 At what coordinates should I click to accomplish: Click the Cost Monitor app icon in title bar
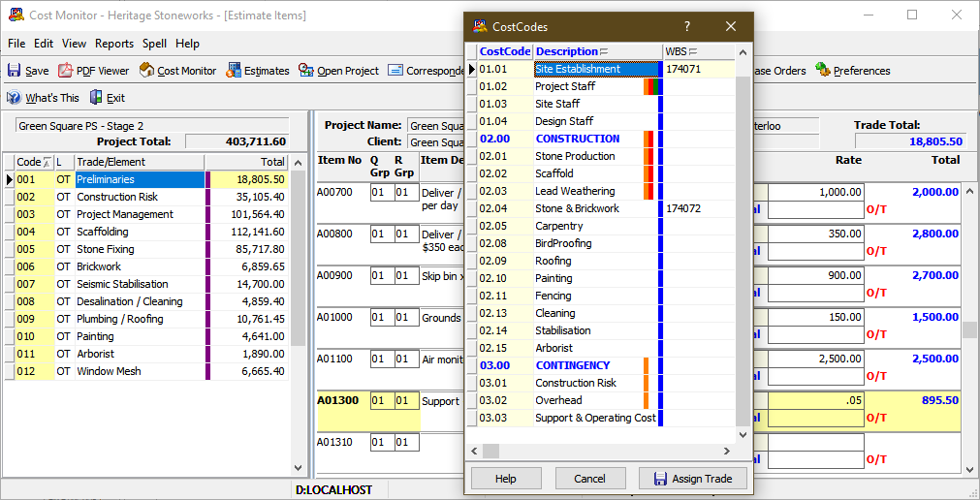tap(16, 15)
